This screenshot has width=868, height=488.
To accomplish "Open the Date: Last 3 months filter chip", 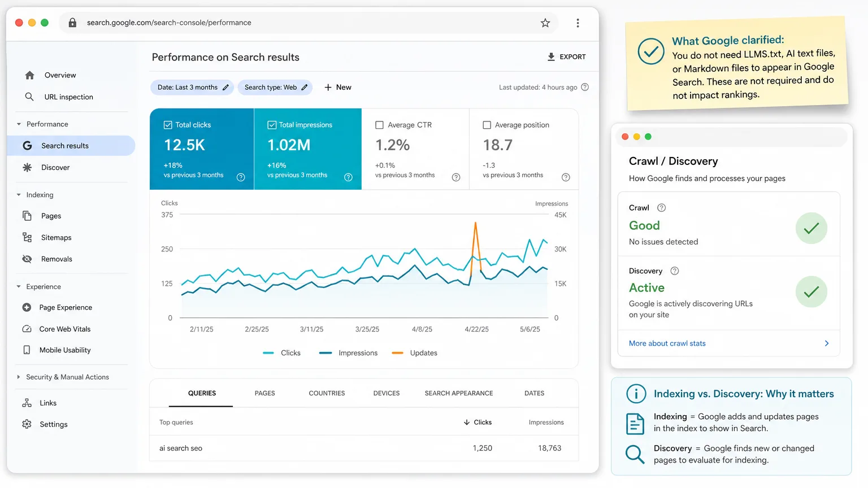I will click(192, 88).
